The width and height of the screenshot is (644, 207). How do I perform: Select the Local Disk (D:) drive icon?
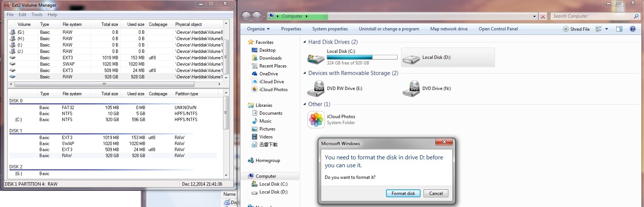(411, 58)
